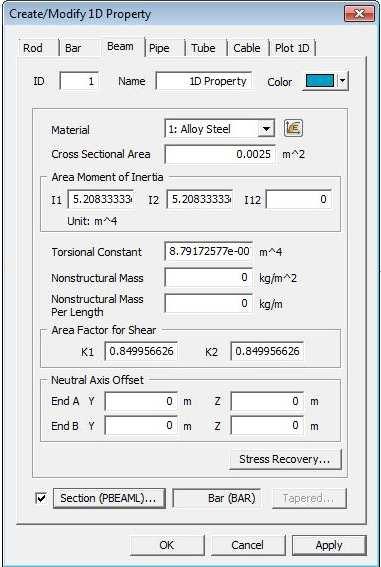381x567 pixels.
Task: Toggle the Section (PBEAML) checkbox
Action: pos(42,498)
